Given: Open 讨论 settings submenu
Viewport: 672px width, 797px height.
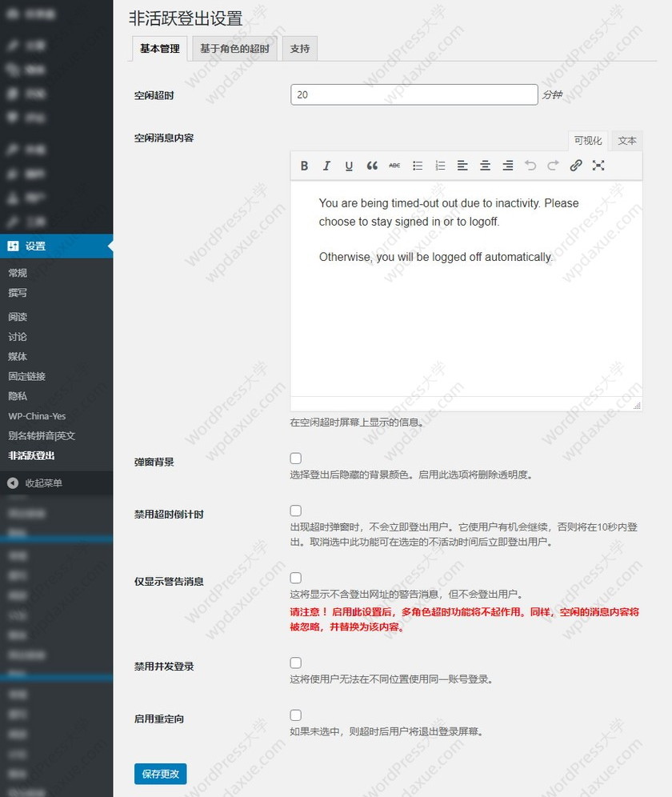Looking at the screenshot, I should pos(18,337).
